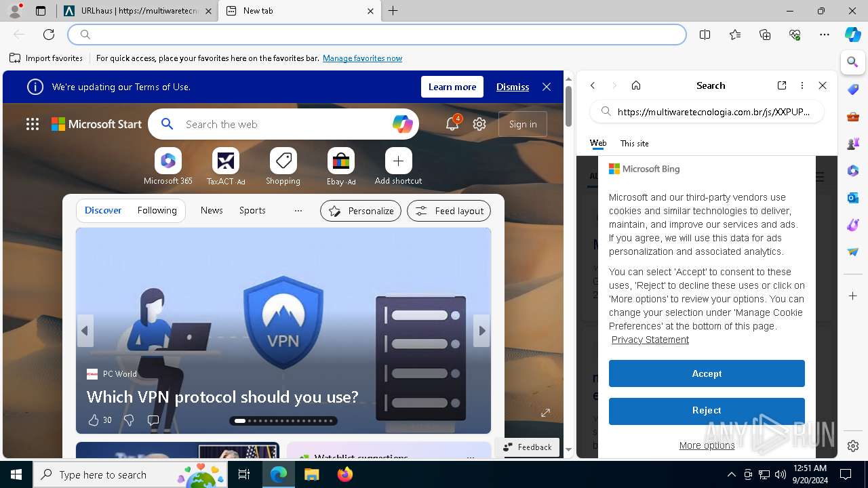Open the sidebar Tools briefcase icon
Viewport: 868px width, 488px height.
853,117
